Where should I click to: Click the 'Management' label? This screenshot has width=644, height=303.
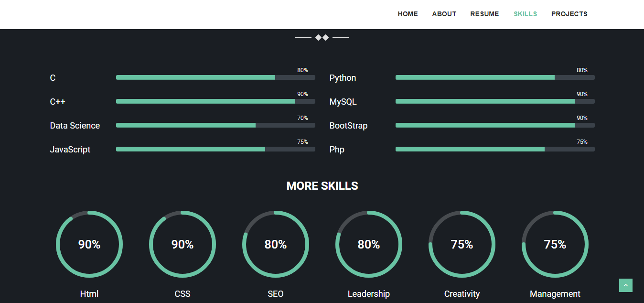coord(555,294)
